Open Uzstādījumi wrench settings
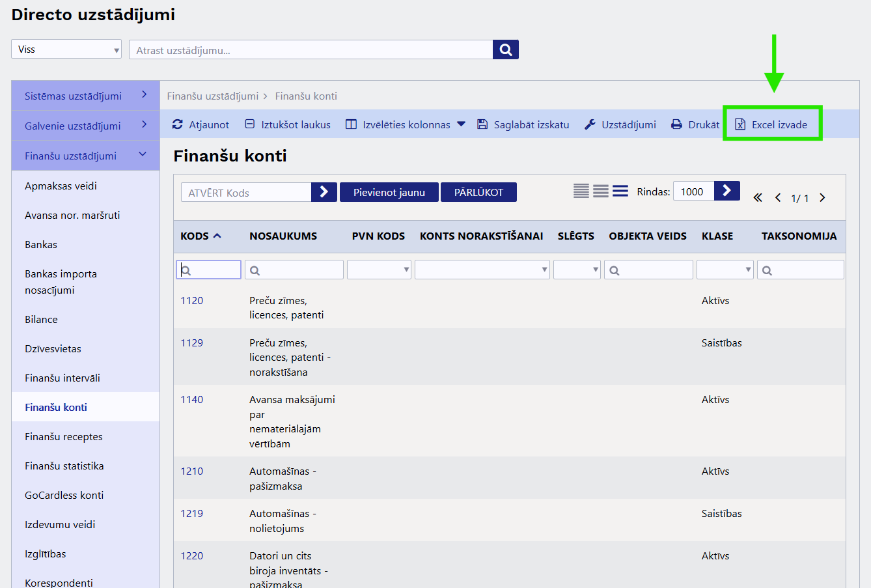Viewport: 871px width, 588px height. click(x=590, y=124)
